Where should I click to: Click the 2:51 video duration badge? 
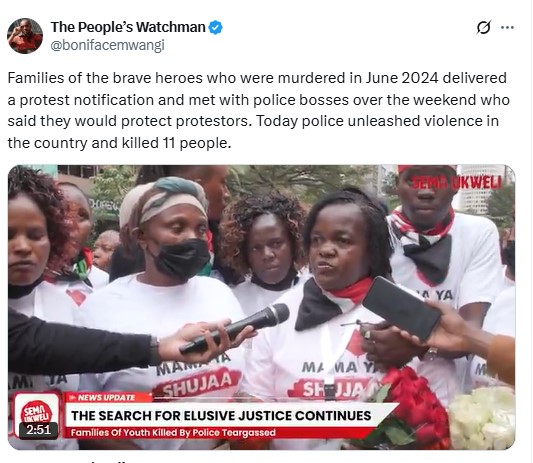click(x=38, y=430)
